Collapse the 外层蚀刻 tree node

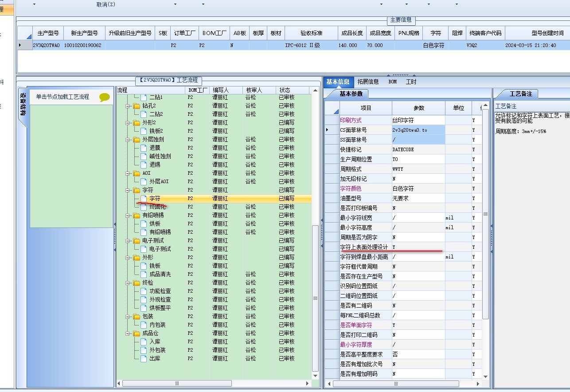(128, 140)
